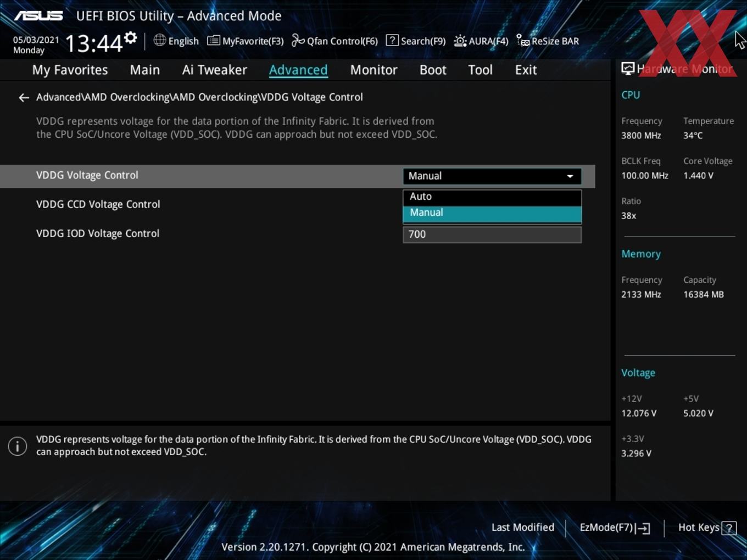Click the info icon in help panel
The height and width of the screenshot is (560, 747).
[18, 446]
